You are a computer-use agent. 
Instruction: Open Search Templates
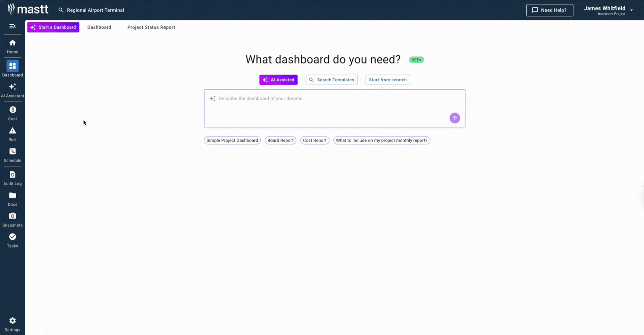(331, 80)
